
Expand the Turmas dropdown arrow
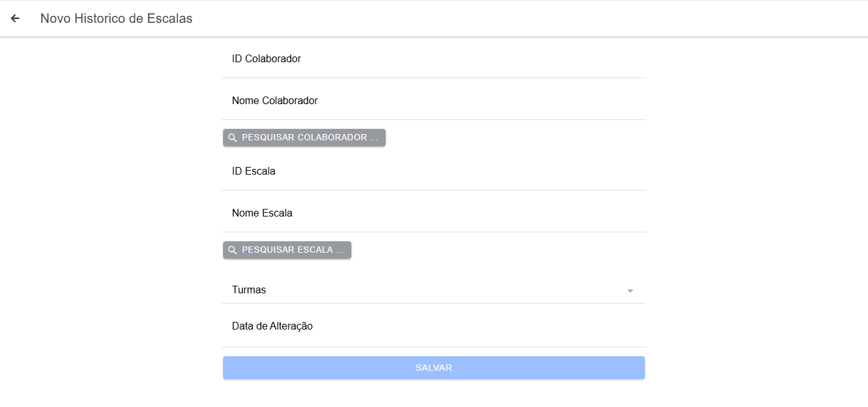click(x=630, y=291)
